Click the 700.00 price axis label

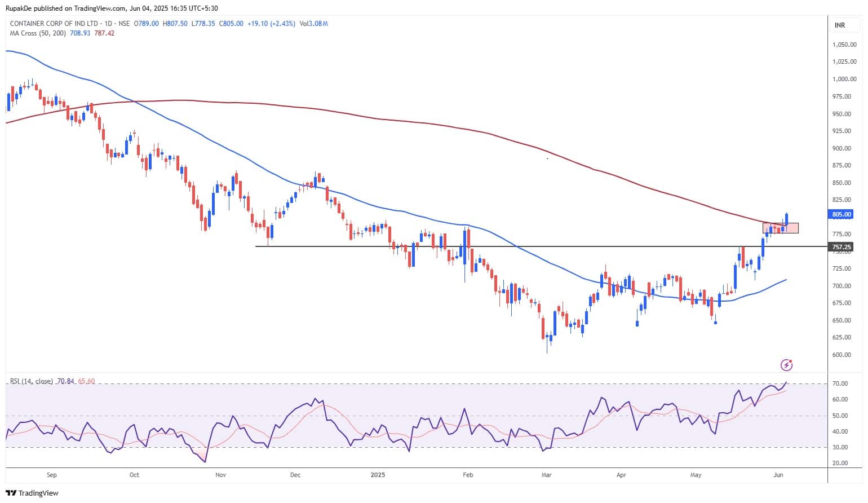click(842, 286)
